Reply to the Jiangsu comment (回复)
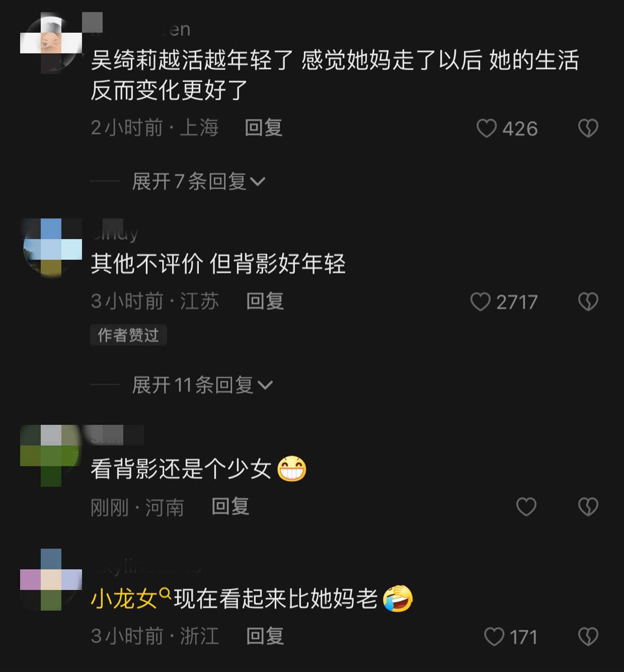Screen dimensions: 624x672 pyautogui.click(x=265, y=301)
